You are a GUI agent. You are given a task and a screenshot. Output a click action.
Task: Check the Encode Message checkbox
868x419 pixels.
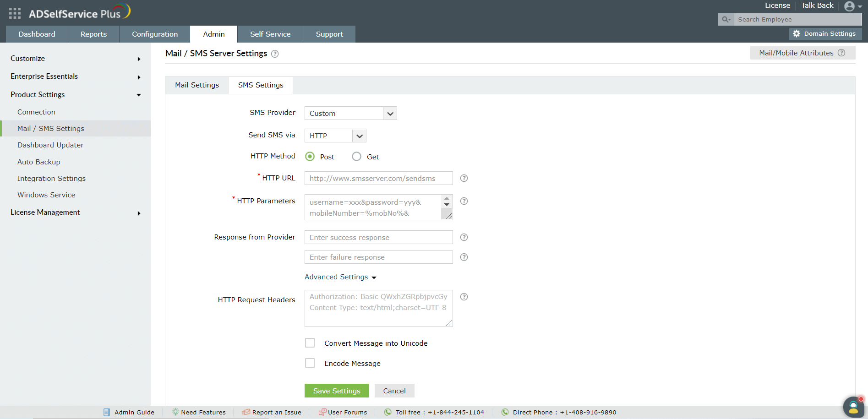pyautogui.click(x=310, y=363)
